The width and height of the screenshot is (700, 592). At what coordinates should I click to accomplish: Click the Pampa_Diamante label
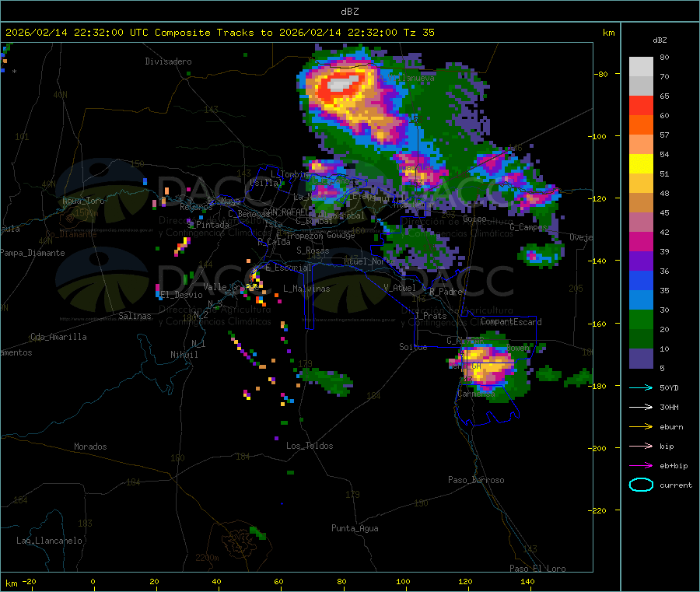pos(33,253)
